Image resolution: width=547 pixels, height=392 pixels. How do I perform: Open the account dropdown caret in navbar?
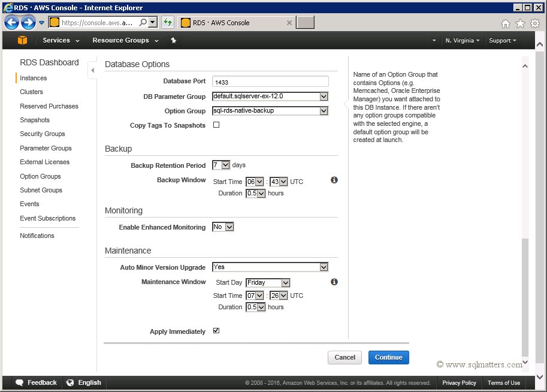434,41
